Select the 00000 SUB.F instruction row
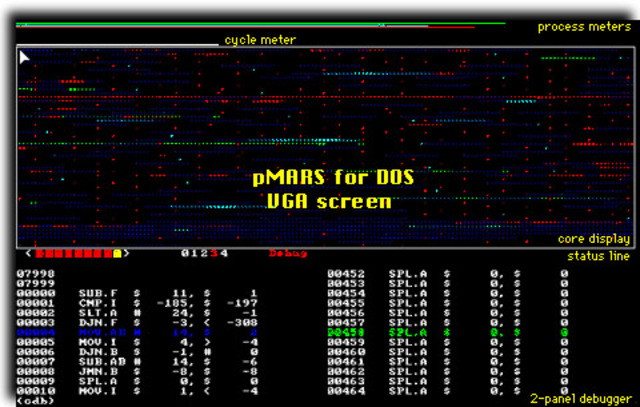 coord(137,294)
